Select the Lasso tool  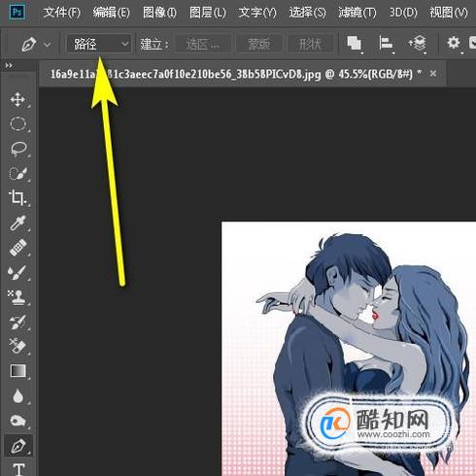18,149
